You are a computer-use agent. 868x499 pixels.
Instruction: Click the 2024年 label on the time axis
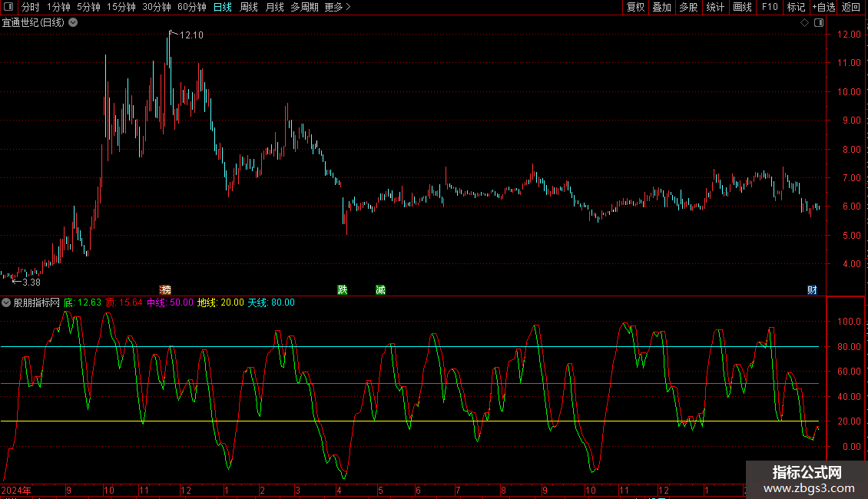[x=16, y=490]
